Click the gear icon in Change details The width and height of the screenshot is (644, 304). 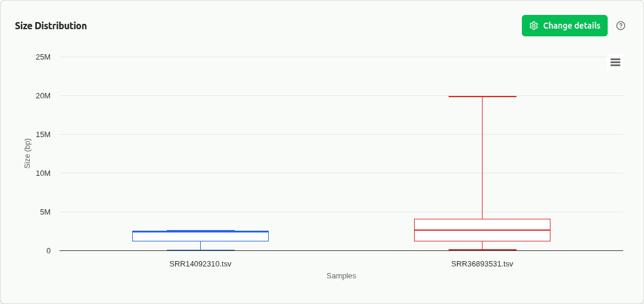coord(534,26)
